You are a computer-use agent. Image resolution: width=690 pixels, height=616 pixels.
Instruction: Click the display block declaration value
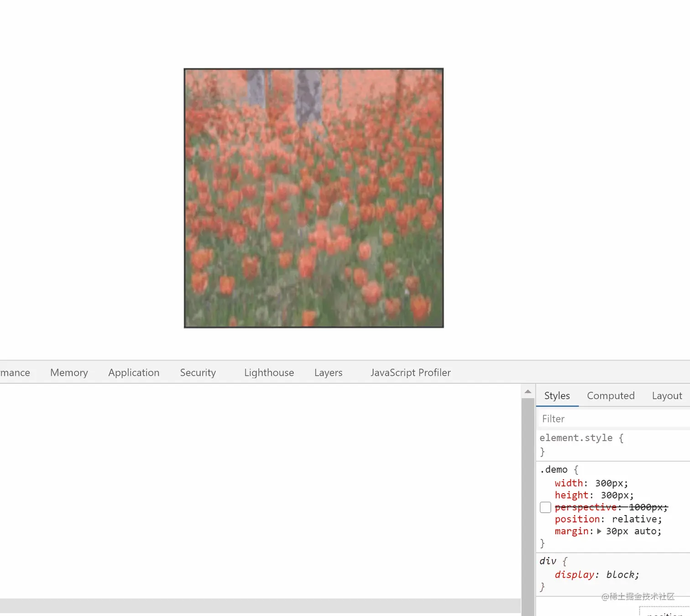click(x=620, y=575)
